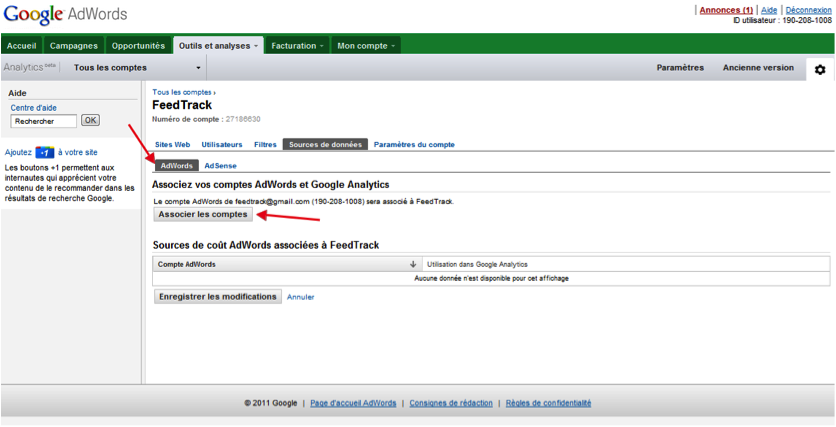Open Page d'accueil AdWords footer link
Screen dimensions: 836x427
[353, 403]
